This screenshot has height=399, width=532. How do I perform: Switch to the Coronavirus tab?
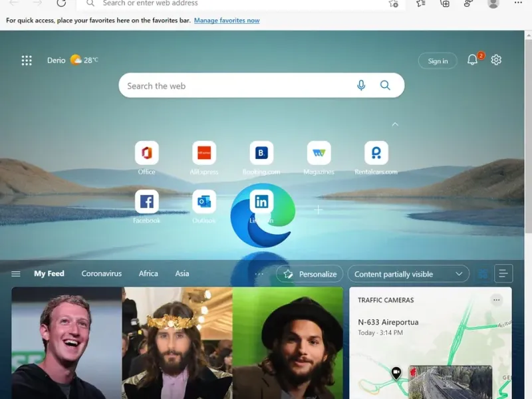coord(102,273)
